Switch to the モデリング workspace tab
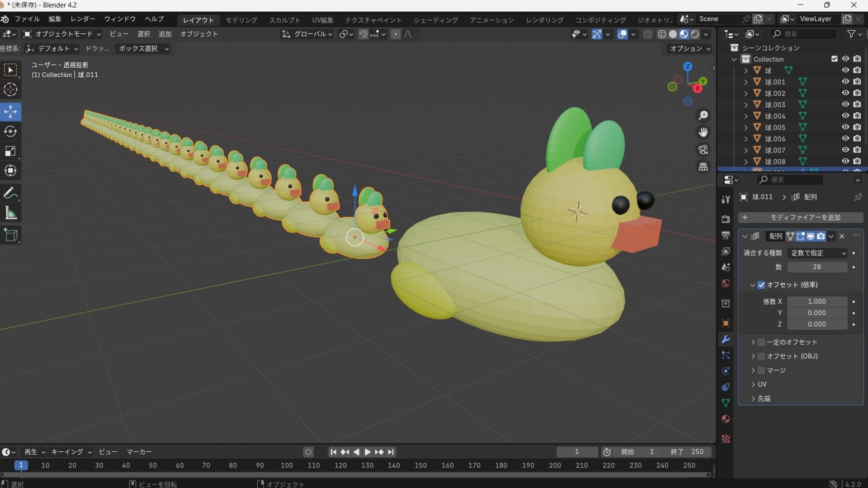 [241, 20]
